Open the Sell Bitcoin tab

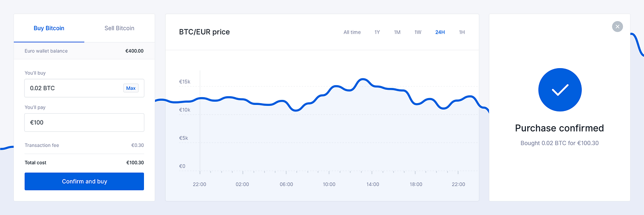click(x=119, y=28)
